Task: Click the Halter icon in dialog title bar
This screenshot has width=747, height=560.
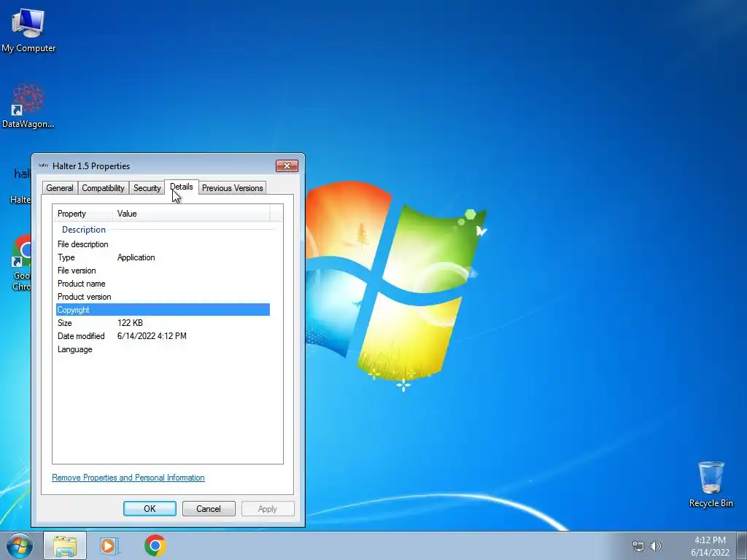Action: point(43,166)
